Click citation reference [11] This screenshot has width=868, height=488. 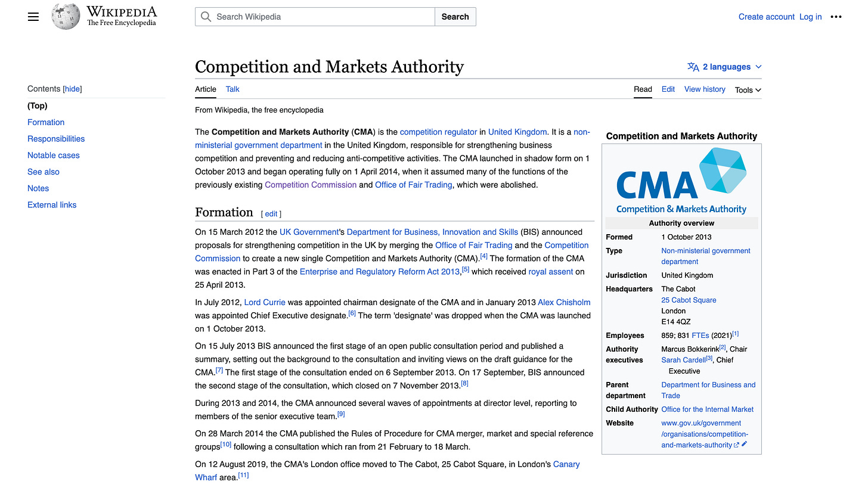tap(243, 475)
